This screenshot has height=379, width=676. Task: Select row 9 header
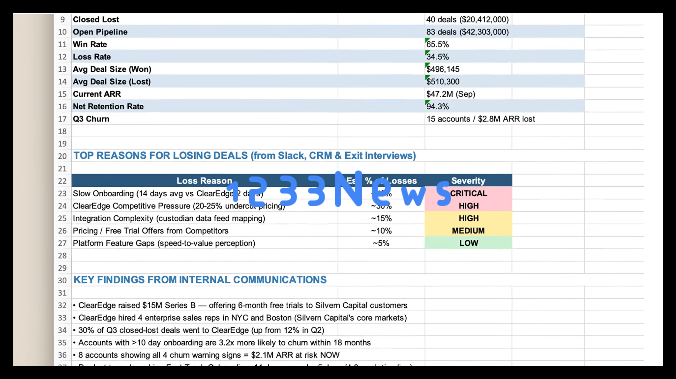click(63, 19)
